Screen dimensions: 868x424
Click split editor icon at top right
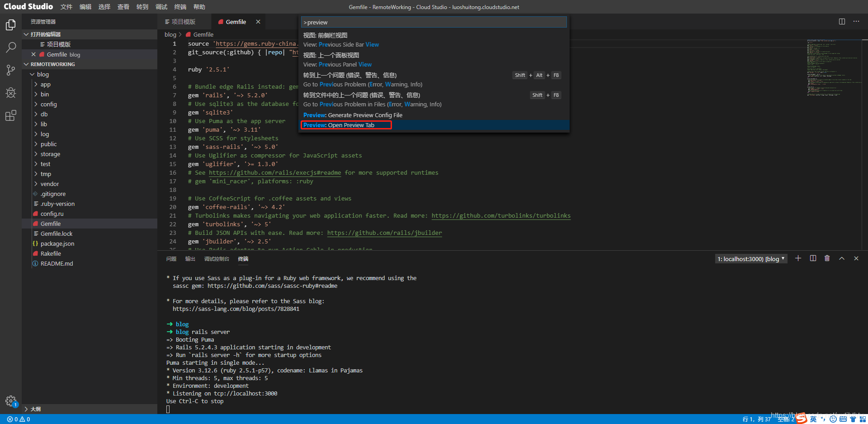coord(842,21)
